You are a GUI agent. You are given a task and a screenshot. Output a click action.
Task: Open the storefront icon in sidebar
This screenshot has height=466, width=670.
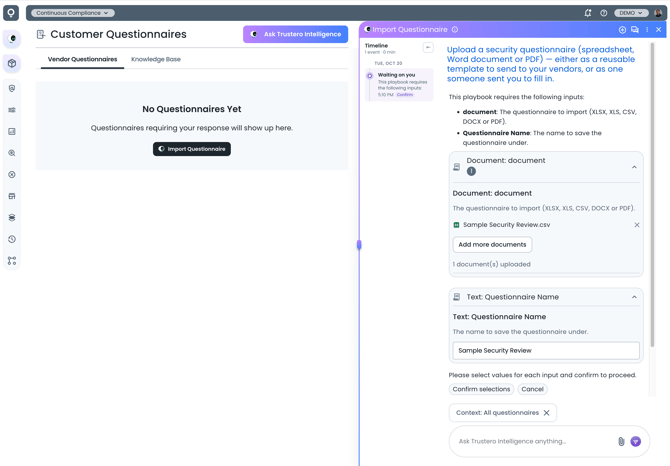pyautogui.click(x=12, y=196)
